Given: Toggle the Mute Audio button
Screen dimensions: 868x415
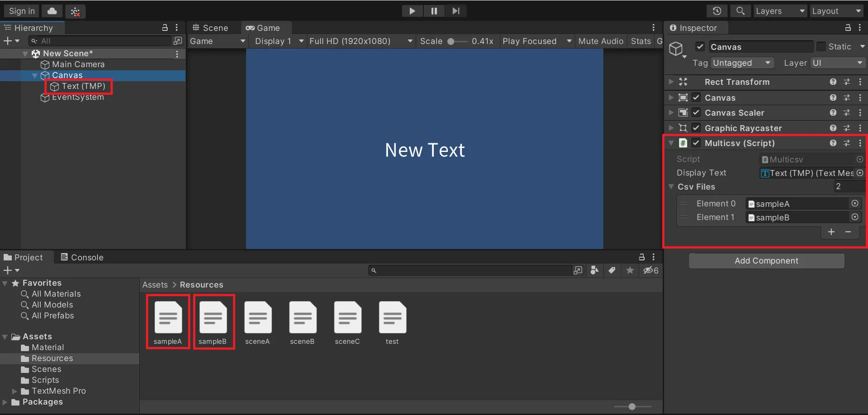Looking at the screenshot, I should (601, 41).
